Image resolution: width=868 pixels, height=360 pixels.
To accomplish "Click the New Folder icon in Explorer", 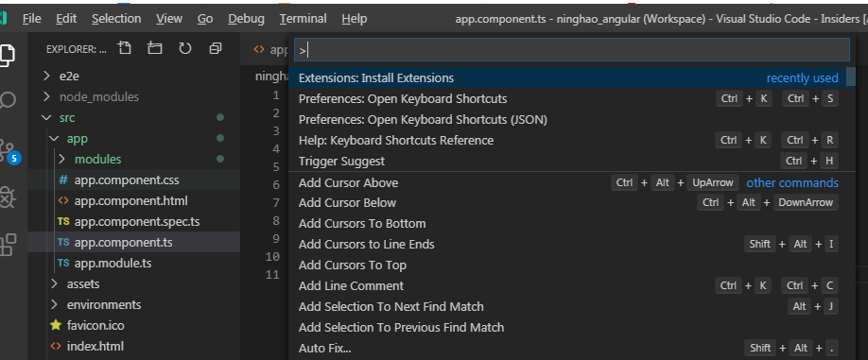I will coord(154,49).
